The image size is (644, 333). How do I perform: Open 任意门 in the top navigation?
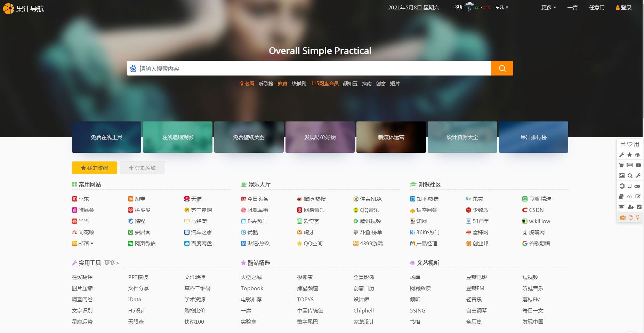click(x=597, y=7)
